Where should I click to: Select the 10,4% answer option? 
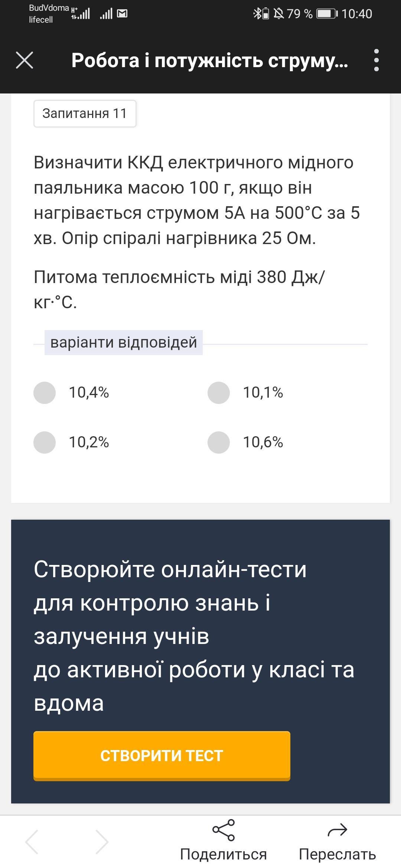coord(45,393)
